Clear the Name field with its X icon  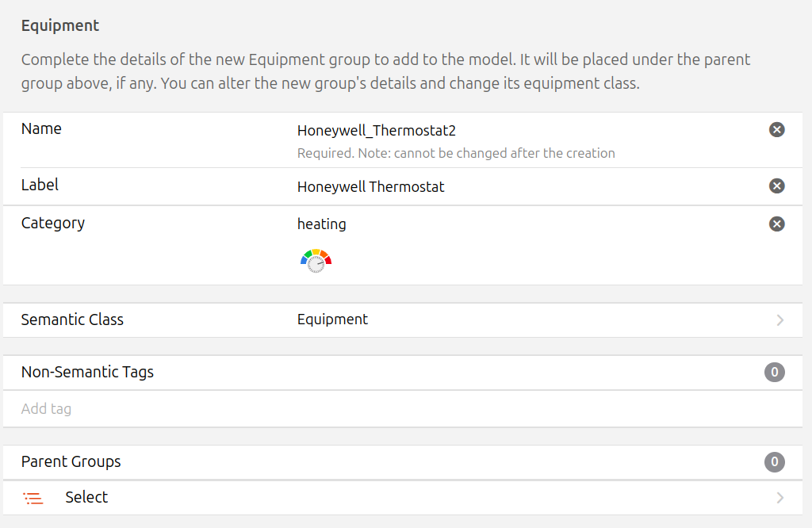pyautogui.click(x=777, y=130)
